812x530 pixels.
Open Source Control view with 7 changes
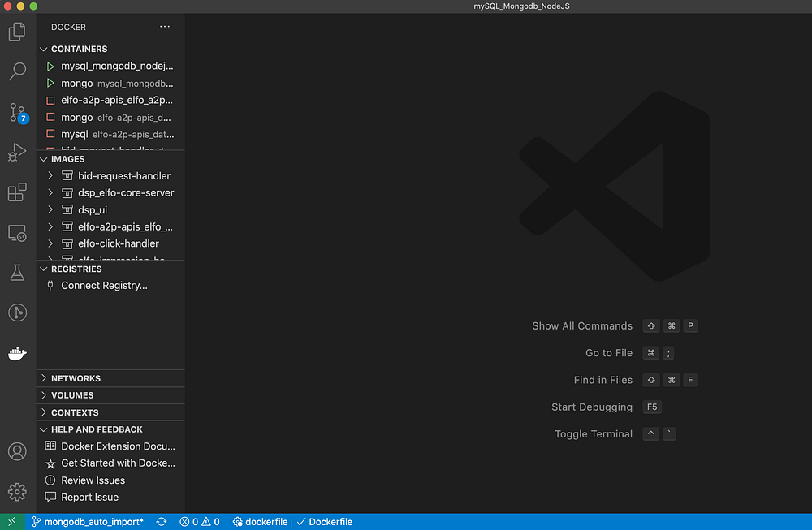[18, 112]
